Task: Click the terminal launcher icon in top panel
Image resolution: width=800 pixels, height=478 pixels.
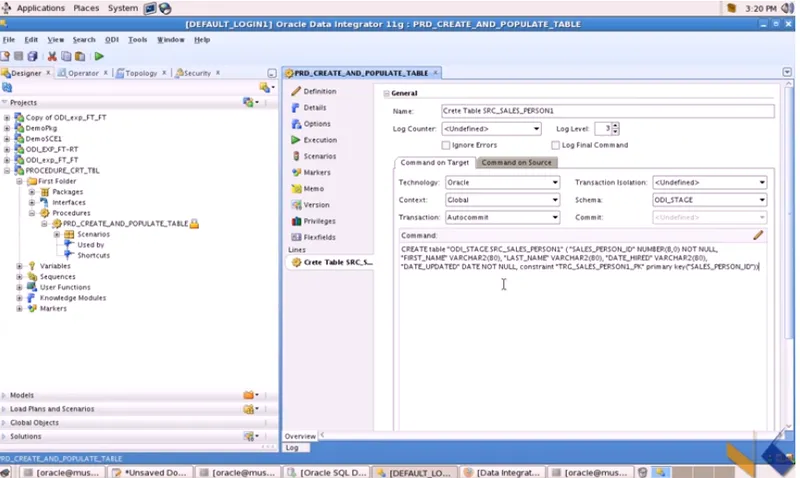Action: click(150, 8)
